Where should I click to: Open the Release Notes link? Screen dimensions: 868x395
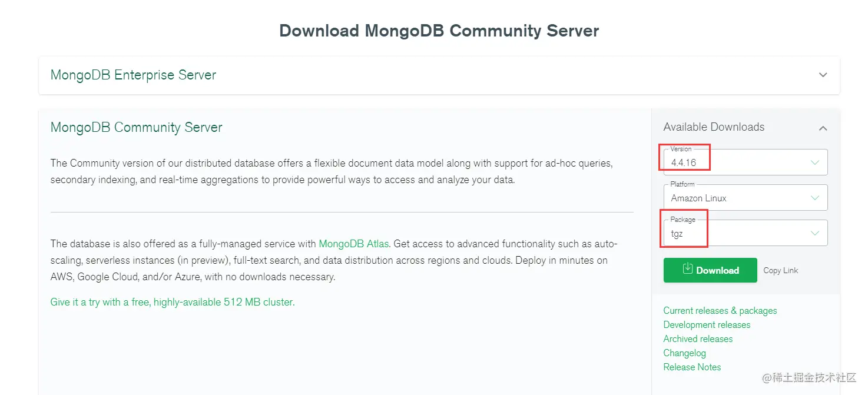tap(692, 367)
